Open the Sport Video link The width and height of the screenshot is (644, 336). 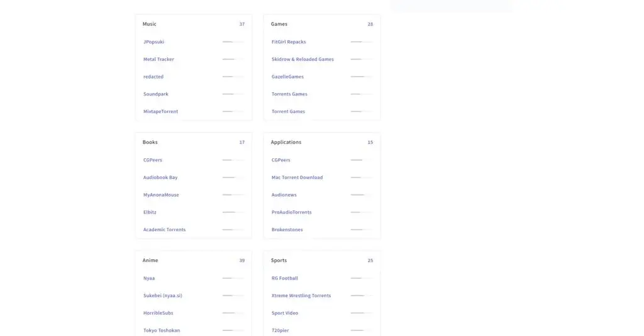click(285, 313)
